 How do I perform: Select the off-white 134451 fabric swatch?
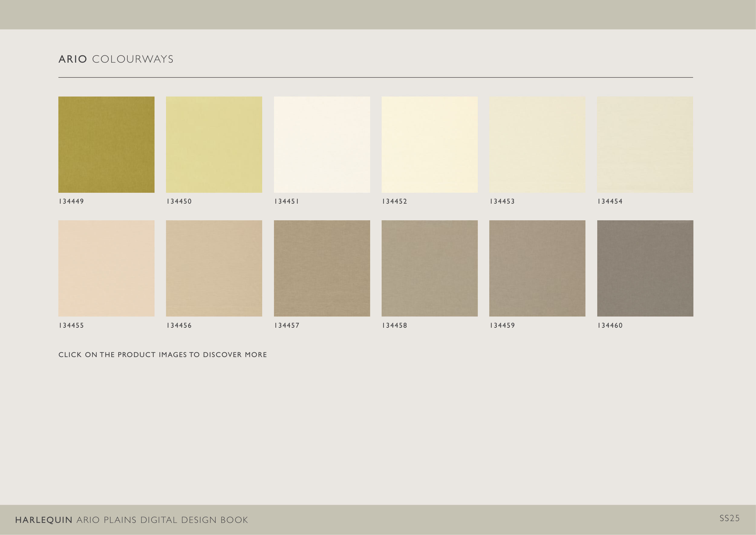pos(322,145)
